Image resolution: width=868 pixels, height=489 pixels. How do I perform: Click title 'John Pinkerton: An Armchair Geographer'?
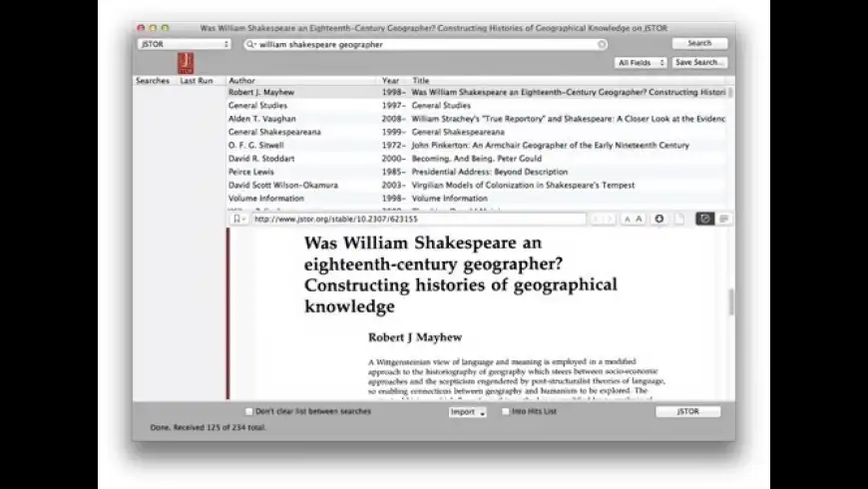point(551,145)
